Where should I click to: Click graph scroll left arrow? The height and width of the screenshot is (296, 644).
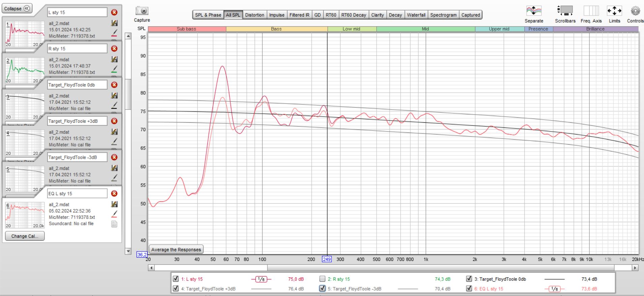[151, 268]
